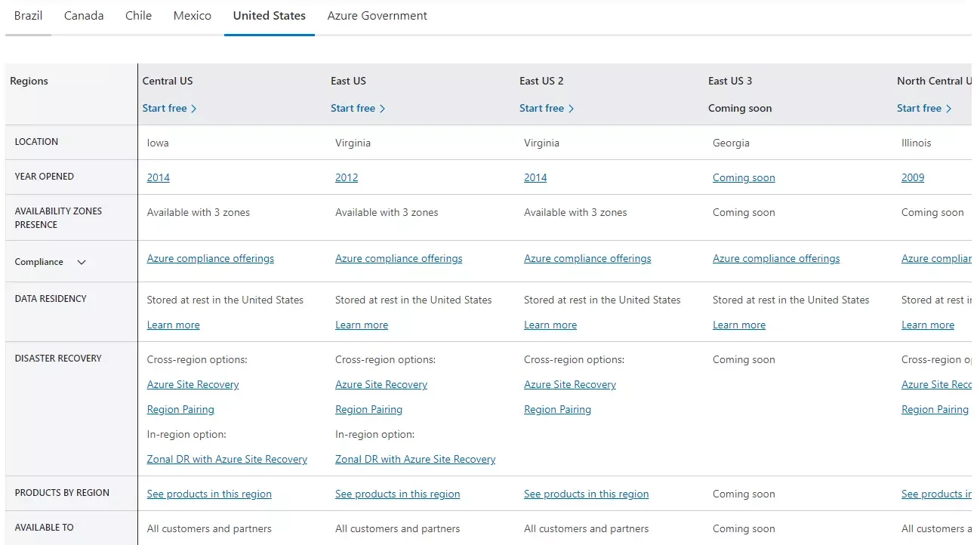
Task: See products in the North Central US region
Action: (x=936, y=494)
